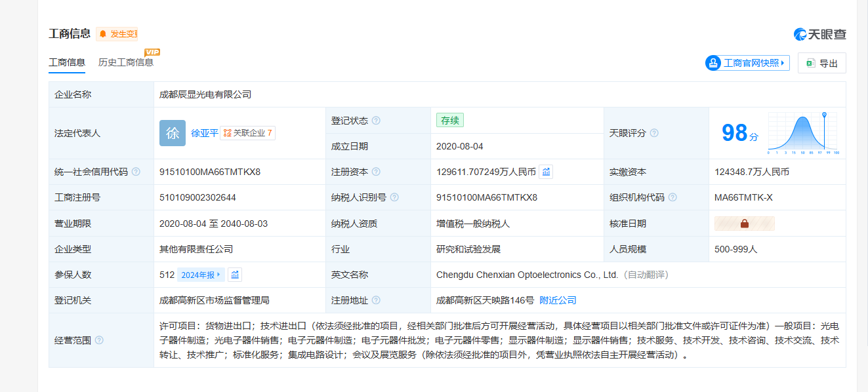The height and width of the screenshot is (392, 868).
Task: Click the 天眼评分 distribution chart
Action: (x=804, y=133)
